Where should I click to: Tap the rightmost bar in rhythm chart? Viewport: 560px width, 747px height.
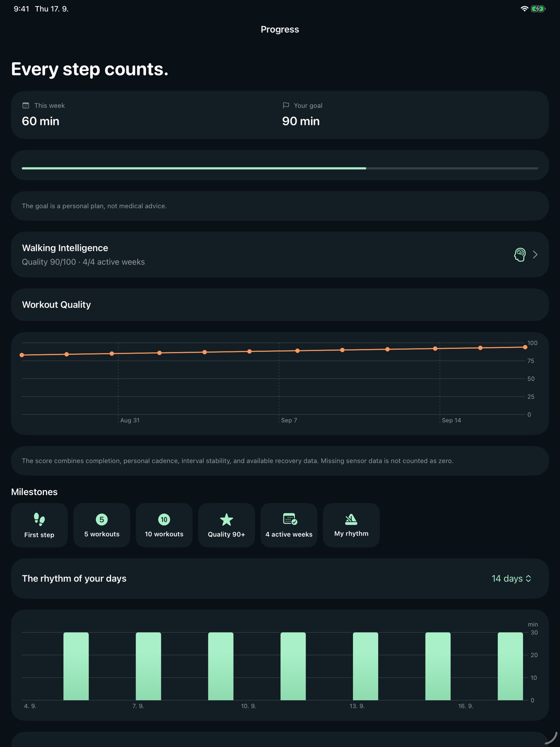[x=510, y=666]
